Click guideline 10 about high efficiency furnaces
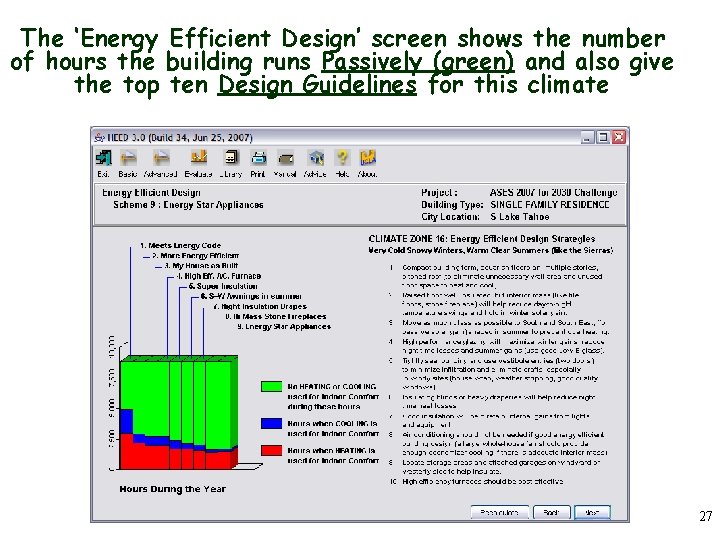The width and height of the screenshot is (720, 540). [483, 482]
